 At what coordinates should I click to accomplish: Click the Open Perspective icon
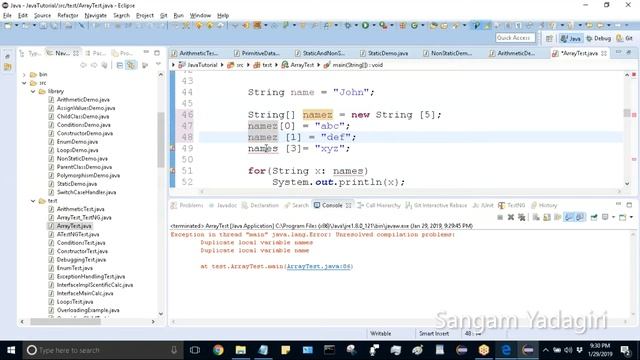(x=549, y=38)
